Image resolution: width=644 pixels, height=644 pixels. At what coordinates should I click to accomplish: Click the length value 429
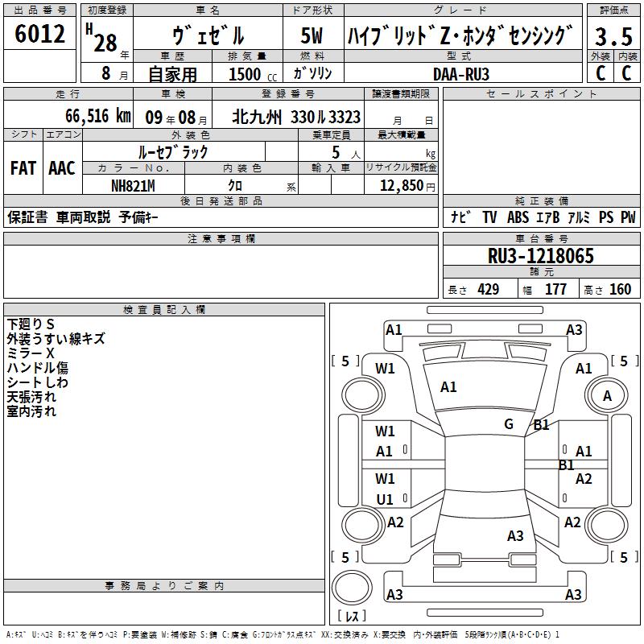tap(489, 290)
